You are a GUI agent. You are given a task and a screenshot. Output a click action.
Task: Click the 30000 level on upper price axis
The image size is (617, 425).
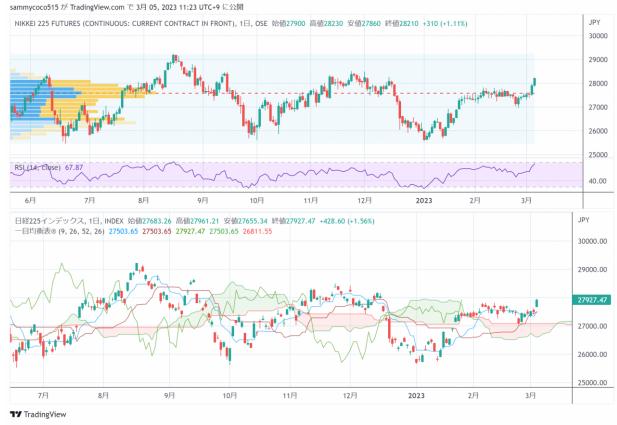pyautogui.click(x=597, y=36)
